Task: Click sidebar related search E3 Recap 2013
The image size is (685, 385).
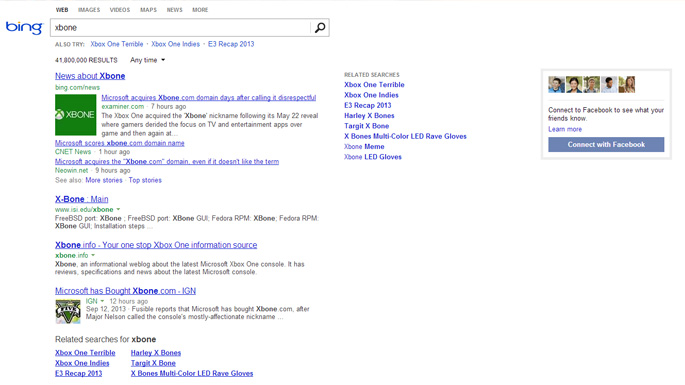Action: tap(368, 105)
